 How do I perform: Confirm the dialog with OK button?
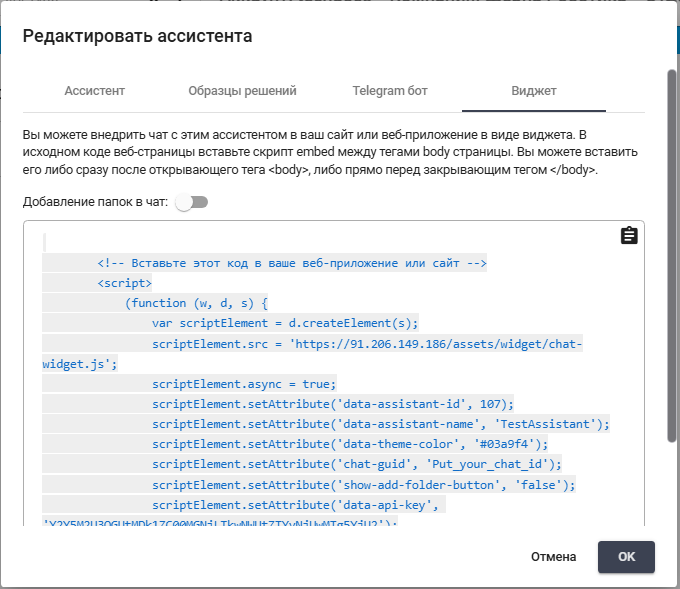coord(626,557)
